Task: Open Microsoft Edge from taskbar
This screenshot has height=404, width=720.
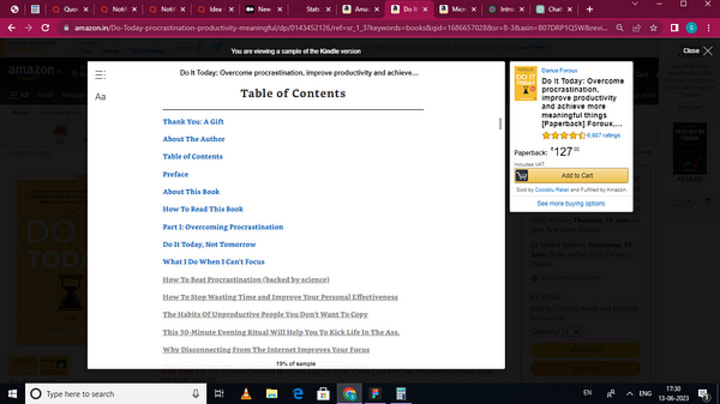Action: tap(298, 394)
